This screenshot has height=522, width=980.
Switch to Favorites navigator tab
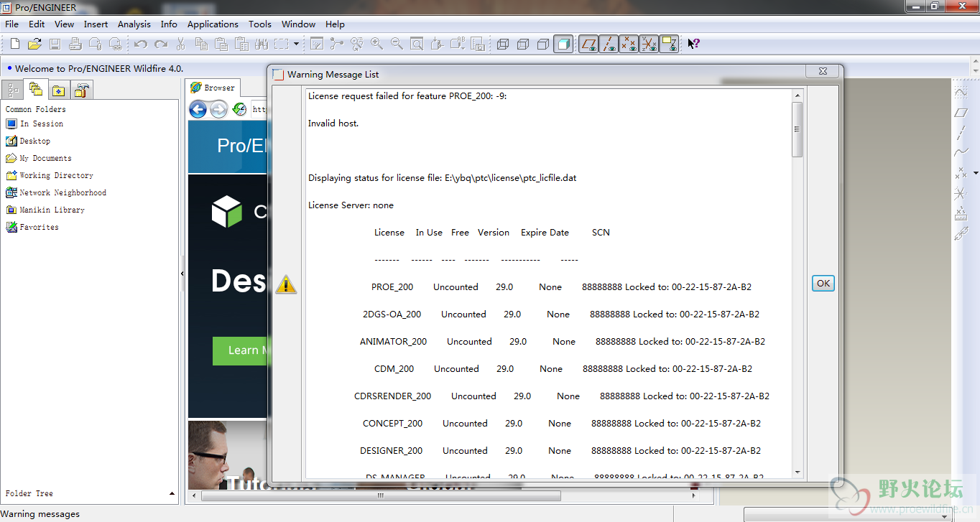(x=58, y=90)
